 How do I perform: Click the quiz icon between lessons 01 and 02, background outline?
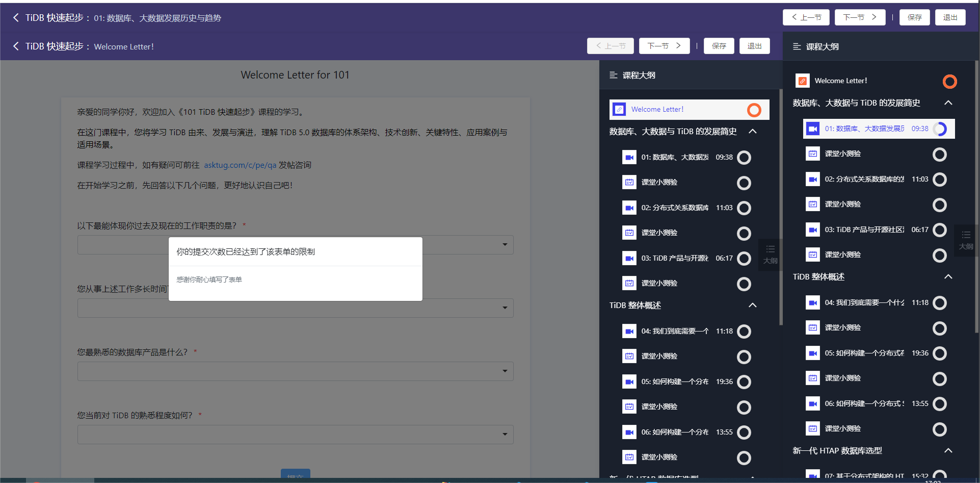pos(813,154)
